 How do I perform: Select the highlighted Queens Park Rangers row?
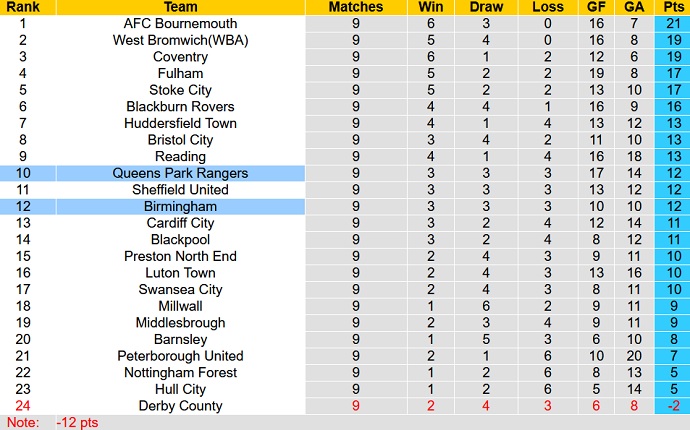pyautogui.click(x=345, y=173)
